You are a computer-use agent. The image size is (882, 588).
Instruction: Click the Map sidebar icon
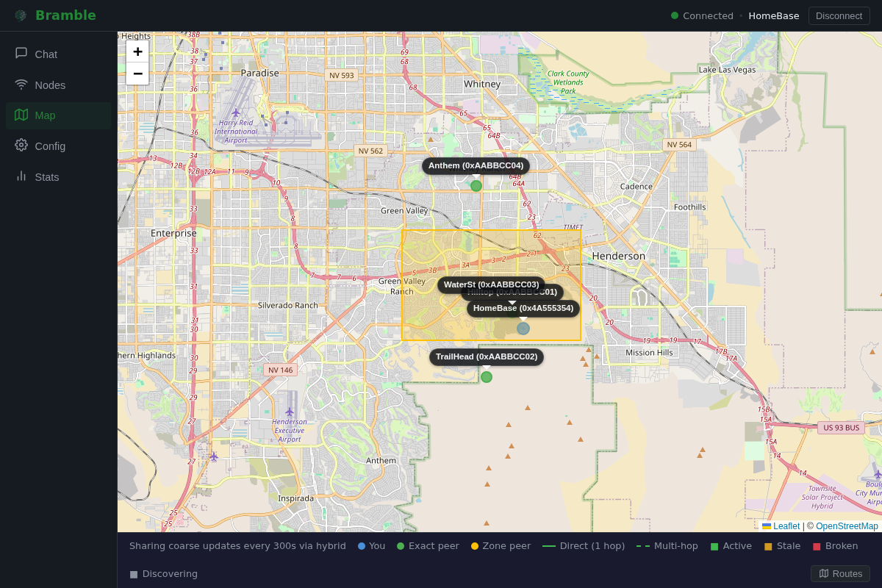click(x=21, y=115)
